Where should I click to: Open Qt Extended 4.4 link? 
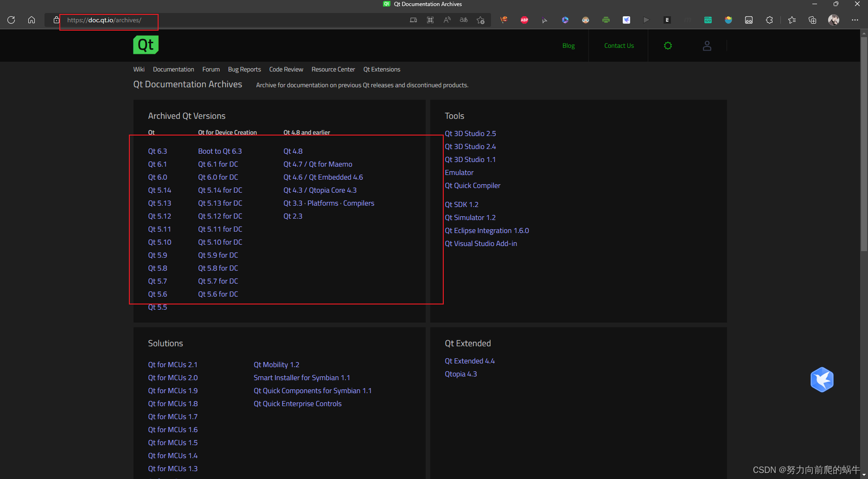point(470,361)
